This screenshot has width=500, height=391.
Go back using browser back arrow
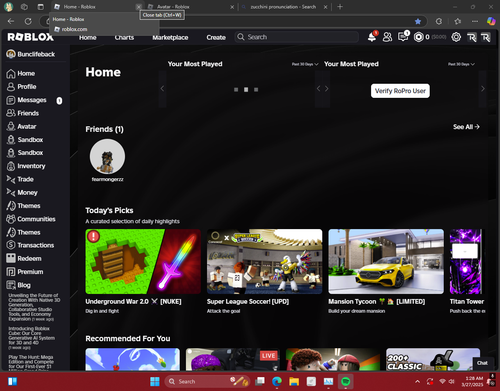[11, 21]
